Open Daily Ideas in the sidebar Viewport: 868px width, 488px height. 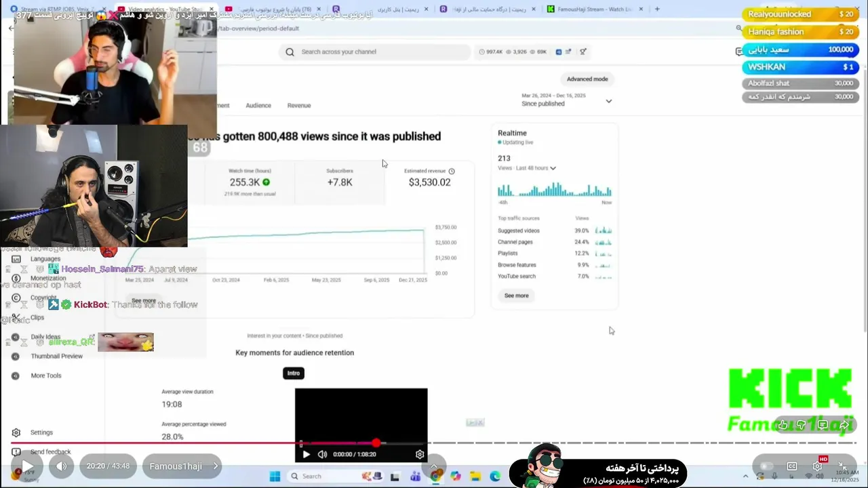(45, 337)
